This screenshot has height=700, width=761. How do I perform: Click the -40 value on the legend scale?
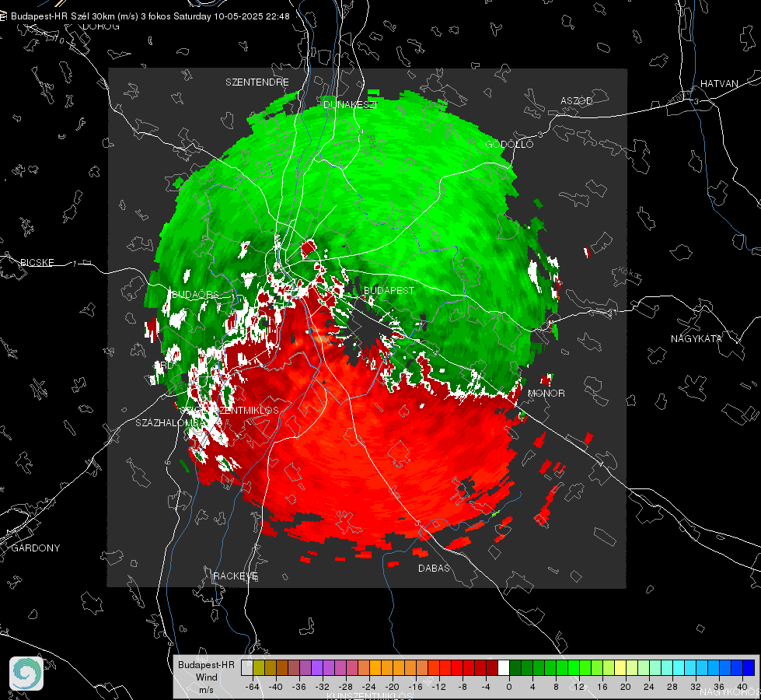[276, 687]
